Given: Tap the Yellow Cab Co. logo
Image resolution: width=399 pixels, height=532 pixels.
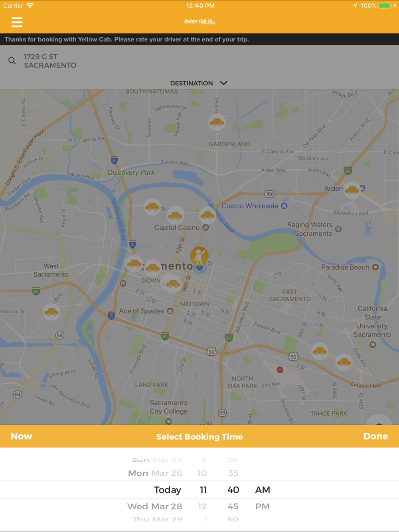Looking at the screenshot, I should pyautogui.click(x=199, y=22).
